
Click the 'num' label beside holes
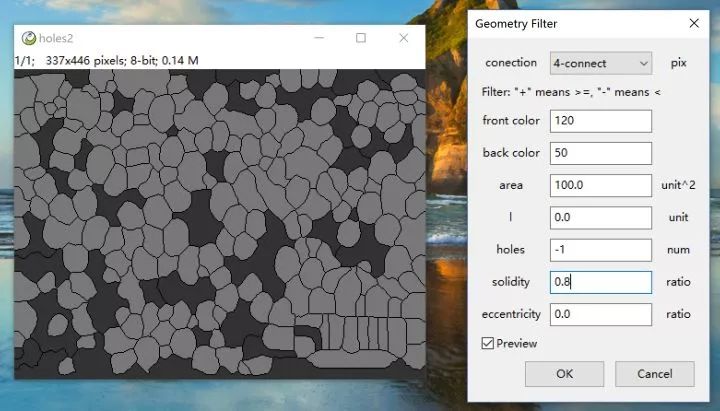click(x=678, y=250)
